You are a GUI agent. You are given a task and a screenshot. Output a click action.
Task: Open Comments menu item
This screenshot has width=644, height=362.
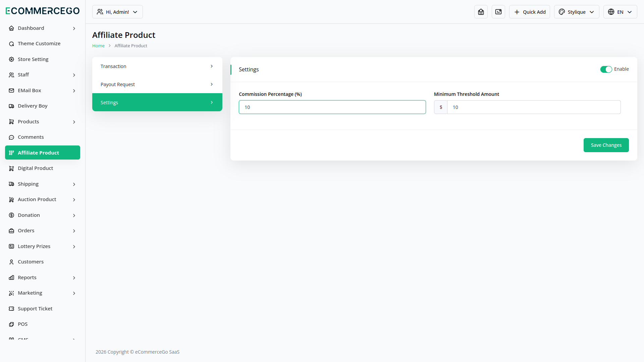43,137
